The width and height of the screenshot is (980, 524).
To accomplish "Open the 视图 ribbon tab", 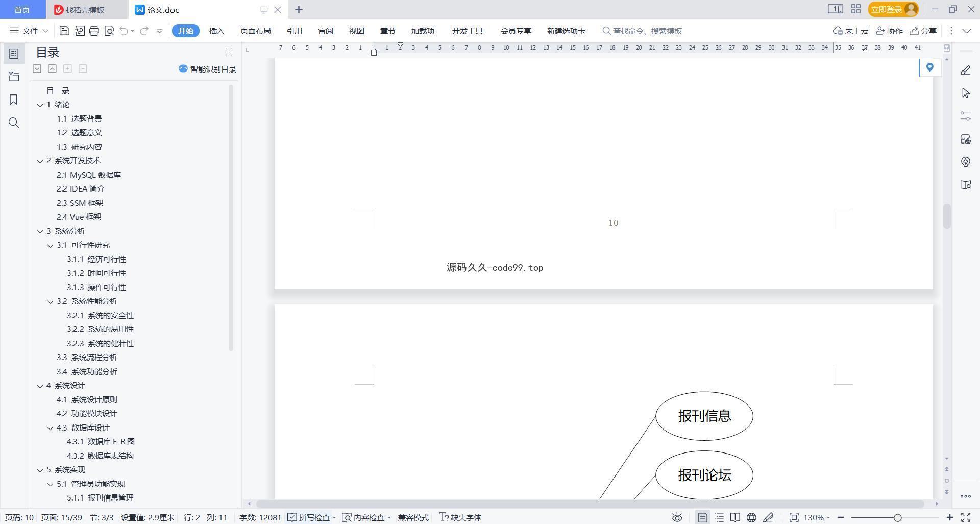I will [x=356, y=31].
